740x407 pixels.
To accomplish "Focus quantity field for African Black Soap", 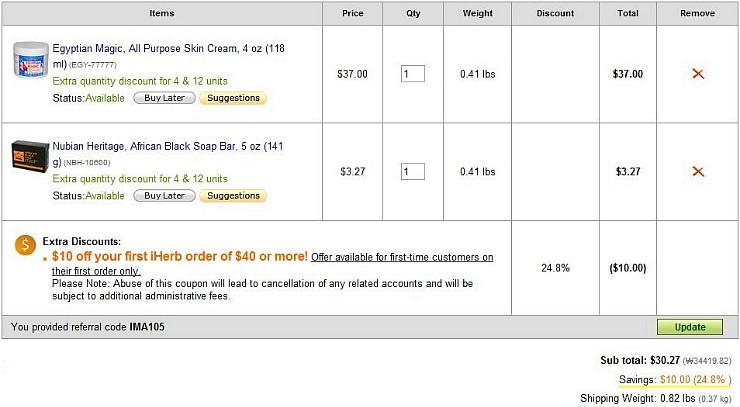I will pos(412,172).
